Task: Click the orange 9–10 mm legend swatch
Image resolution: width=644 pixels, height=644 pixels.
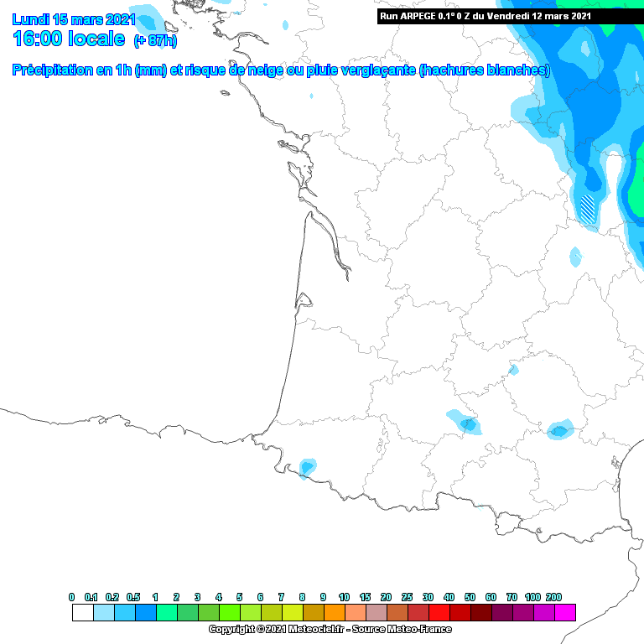Action: (x=334, y=613)
